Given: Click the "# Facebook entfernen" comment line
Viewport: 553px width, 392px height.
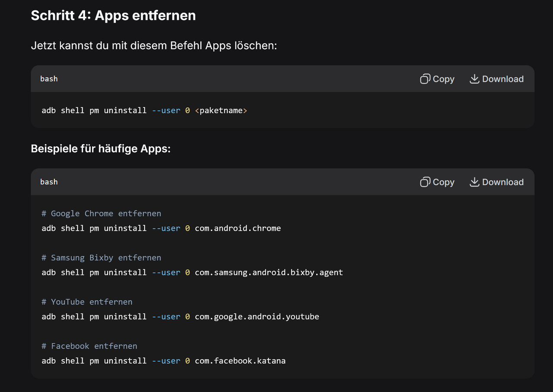Looking at the screenshot, I should pos(89,346).
